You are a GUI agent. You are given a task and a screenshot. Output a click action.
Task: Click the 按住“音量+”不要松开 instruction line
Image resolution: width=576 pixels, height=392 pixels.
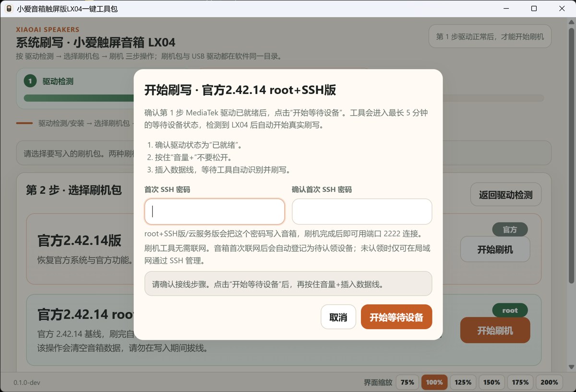[x=194, y=157]
